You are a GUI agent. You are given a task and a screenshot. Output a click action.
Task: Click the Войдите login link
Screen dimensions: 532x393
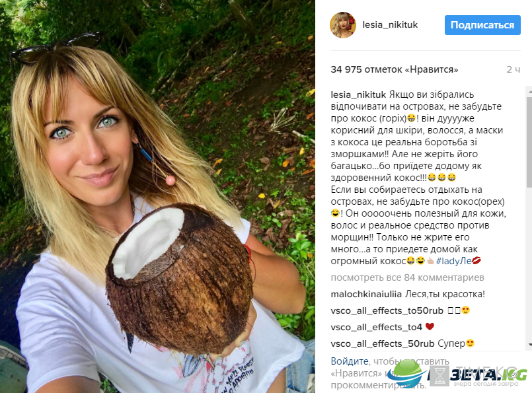click(x=350, y=361)
